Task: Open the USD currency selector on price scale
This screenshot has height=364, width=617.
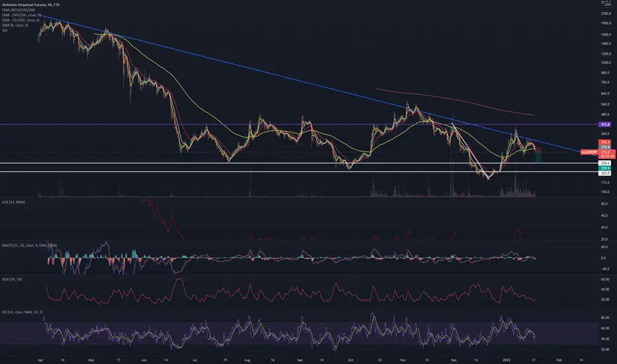Action: tap(607, 5)
